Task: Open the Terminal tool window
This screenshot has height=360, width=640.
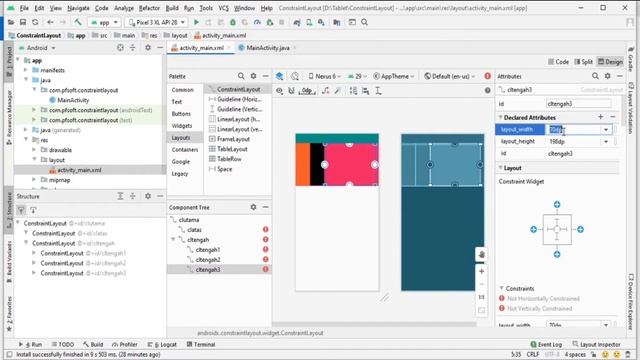Action: click(x=201, y=344)
